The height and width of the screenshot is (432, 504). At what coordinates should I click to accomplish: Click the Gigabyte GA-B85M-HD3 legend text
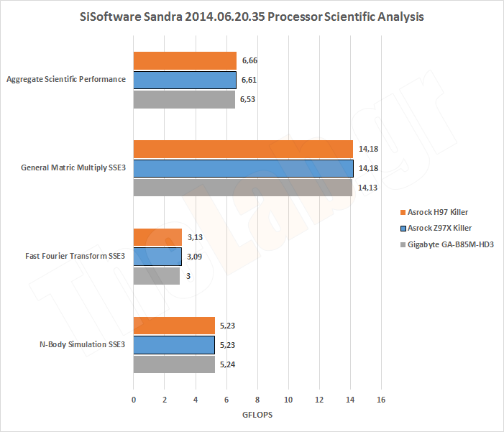[446, 244]
